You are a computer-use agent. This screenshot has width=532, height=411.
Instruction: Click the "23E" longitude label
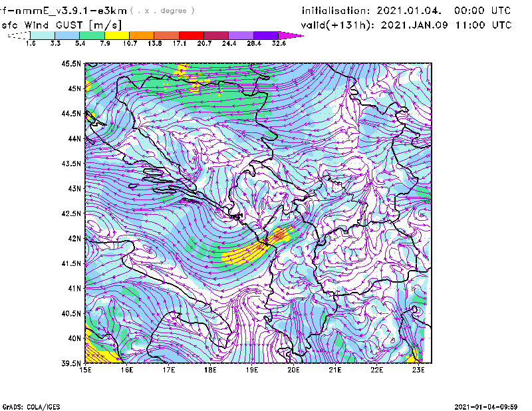click(418, 370)
